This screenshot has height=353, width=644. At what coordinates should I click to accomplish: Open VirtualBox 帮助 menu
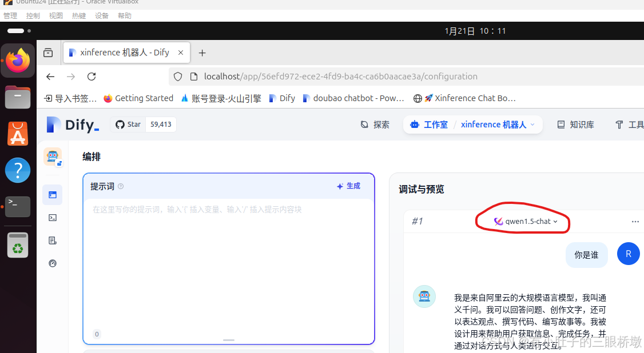tap(125, 15)
